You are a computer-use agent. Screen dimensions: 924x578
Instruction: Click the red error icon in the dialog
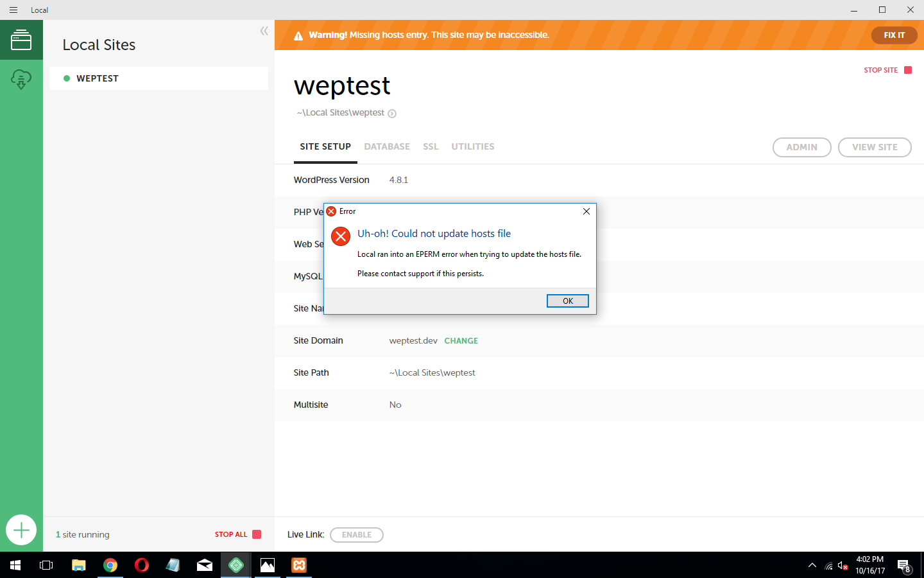tap(341, 236)
